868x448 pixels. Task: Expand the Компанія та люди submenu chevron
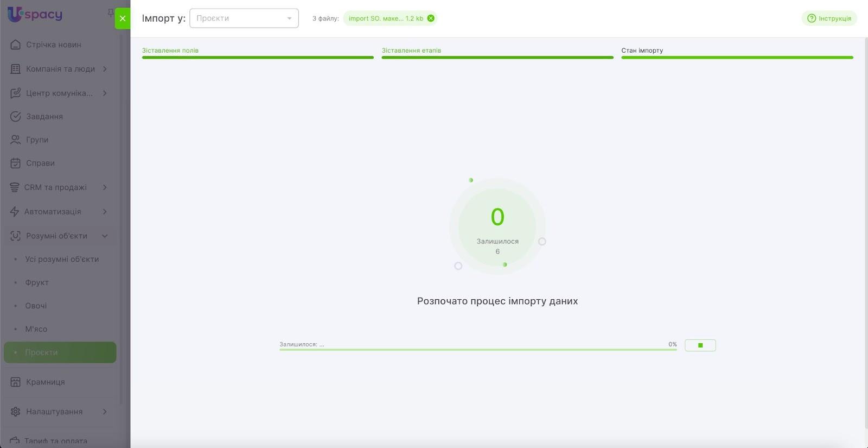pyautogui.click(x=105, y=69)
